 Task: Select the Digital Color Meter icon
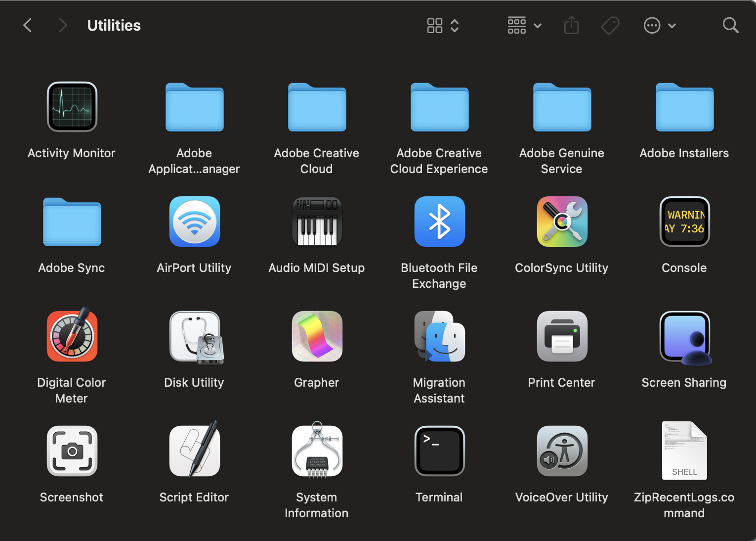(x=72, y=336)
